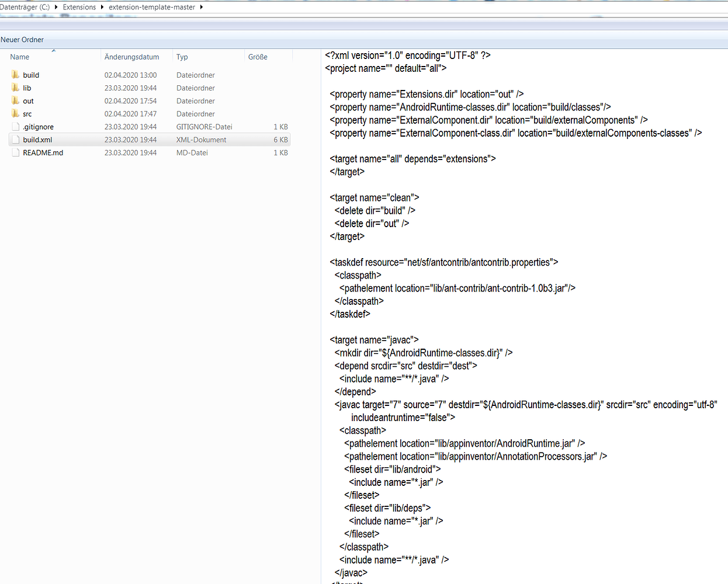Expand arrow after extension-template-master breadcrumb
Image resolution: width=728 pixels, height=584 pixels.
(x=201, y=7)
